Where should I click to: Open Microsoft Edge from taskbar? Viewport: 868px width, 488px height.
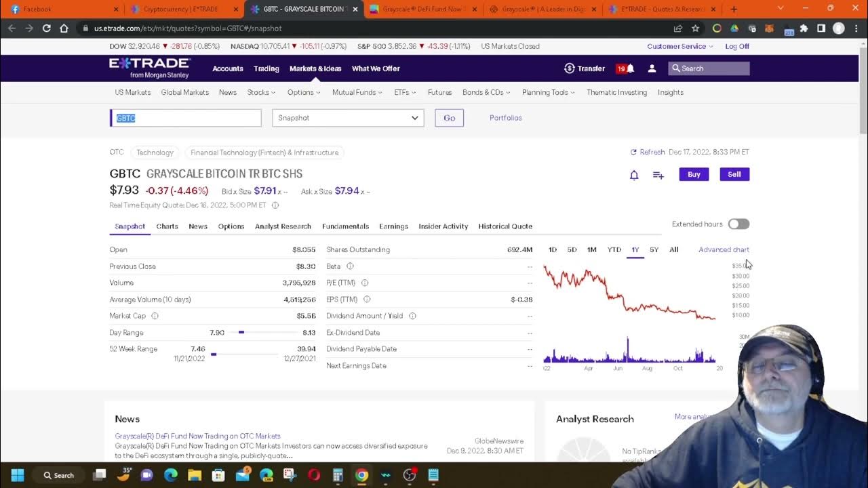(170, 475)
